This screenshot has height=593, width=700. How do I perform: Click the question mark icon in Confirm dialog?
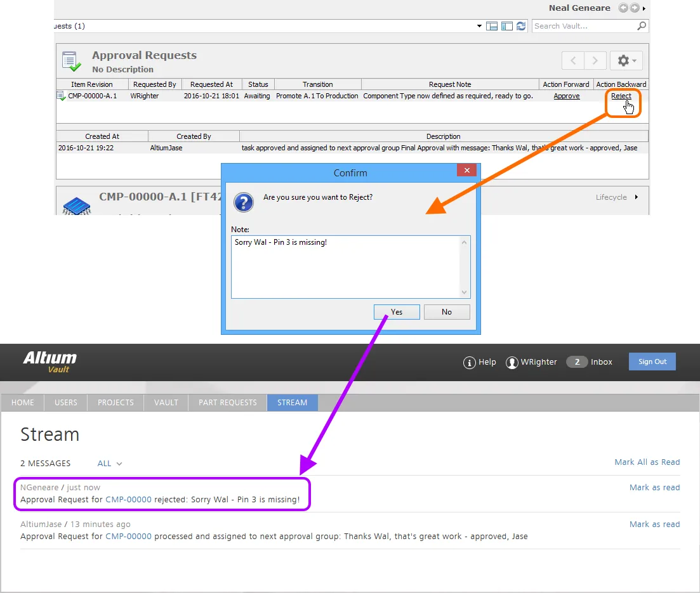coord(244,202)
